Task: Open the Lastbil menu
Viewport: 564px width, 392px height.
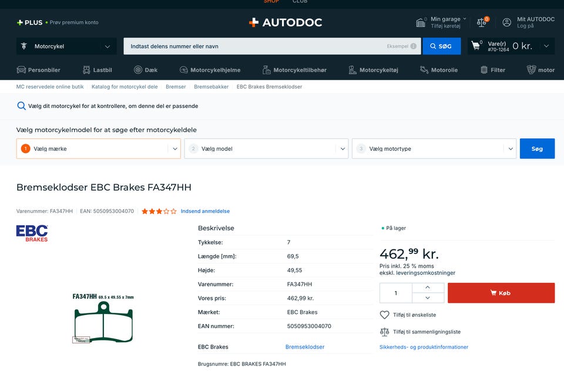Action: (x=97, y=70)
